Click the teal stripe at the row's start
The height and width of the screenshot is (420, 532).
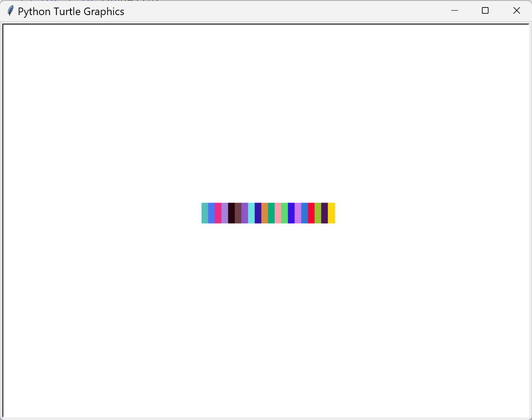tap(205, 213)
